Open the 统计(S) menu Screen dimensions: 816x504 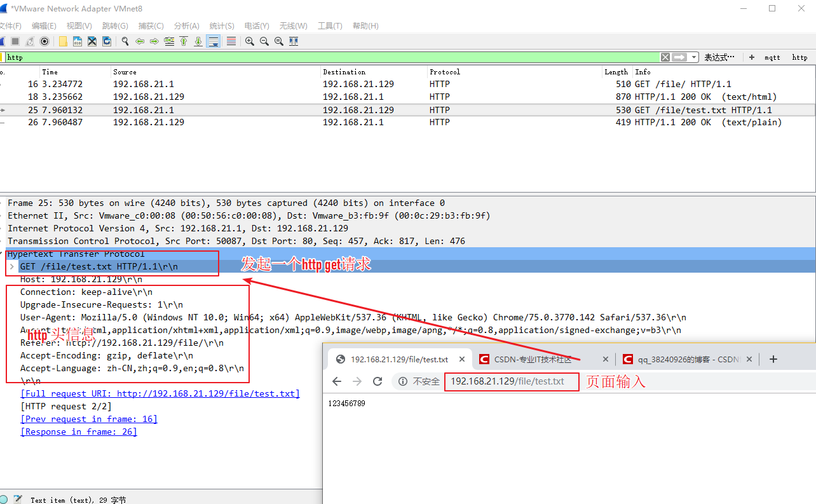222,26
